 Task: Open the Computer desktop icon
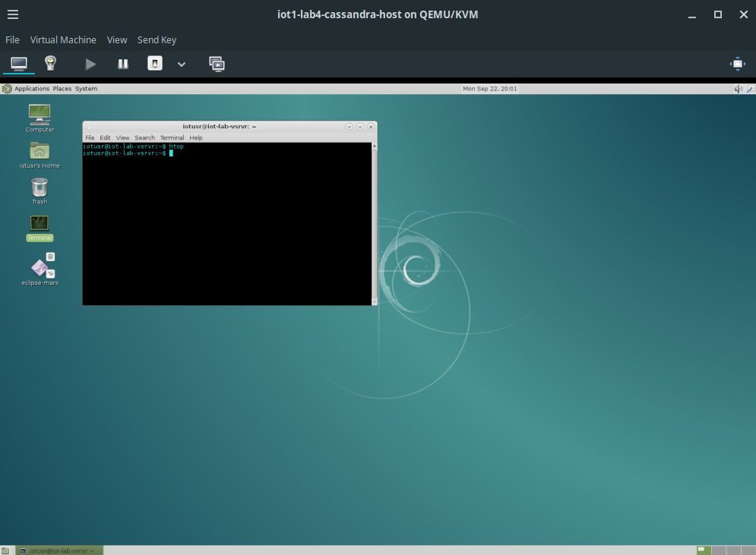(x=39, y=115)
